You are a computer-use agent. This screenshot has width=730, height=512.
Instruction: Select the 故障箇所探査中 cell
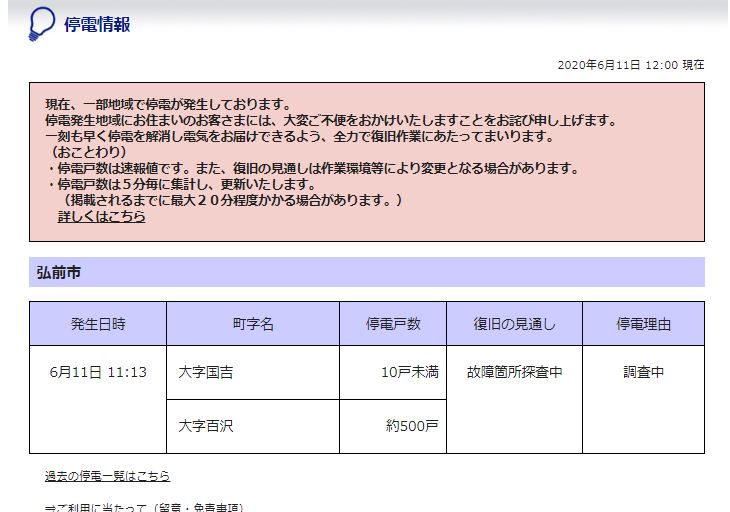[514, 399]
